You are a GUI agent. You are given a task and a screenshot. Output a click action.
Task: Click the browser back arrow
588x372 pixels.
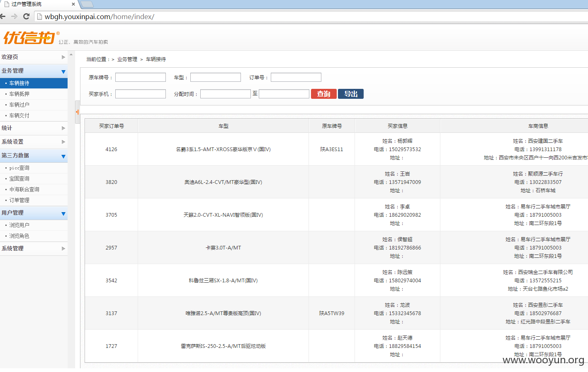(x=2, y=16)
